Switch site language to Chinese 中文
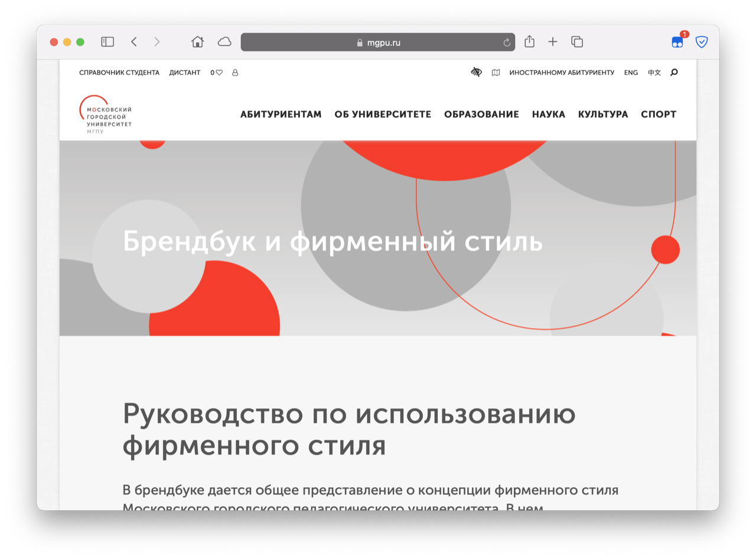 654,73
